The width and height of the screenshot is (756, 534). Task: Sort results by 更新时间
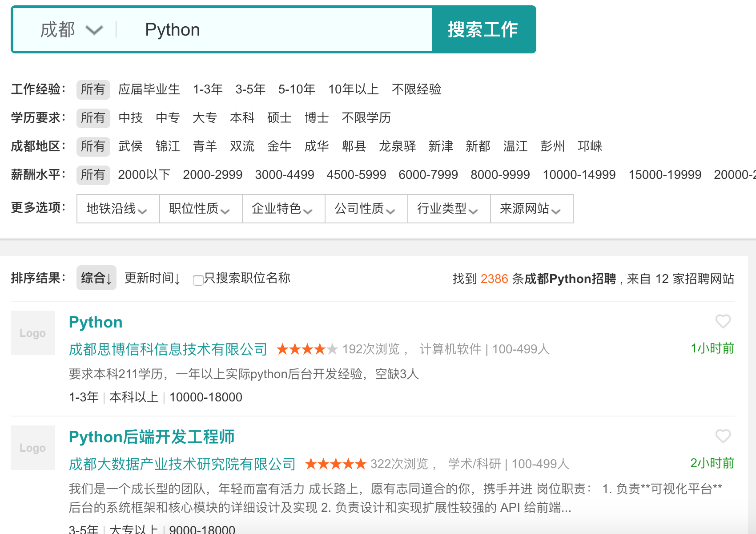152,278
